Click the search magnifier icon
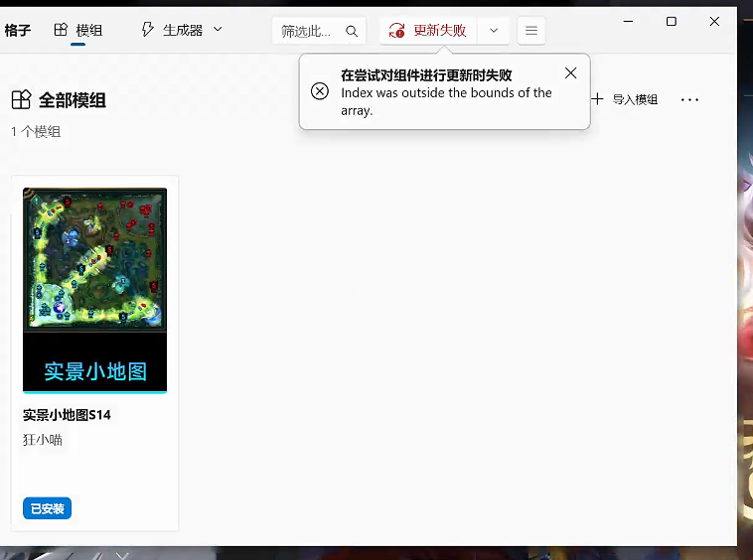The height and width of the screenshot is (560, 753). (x=352, y=31)
